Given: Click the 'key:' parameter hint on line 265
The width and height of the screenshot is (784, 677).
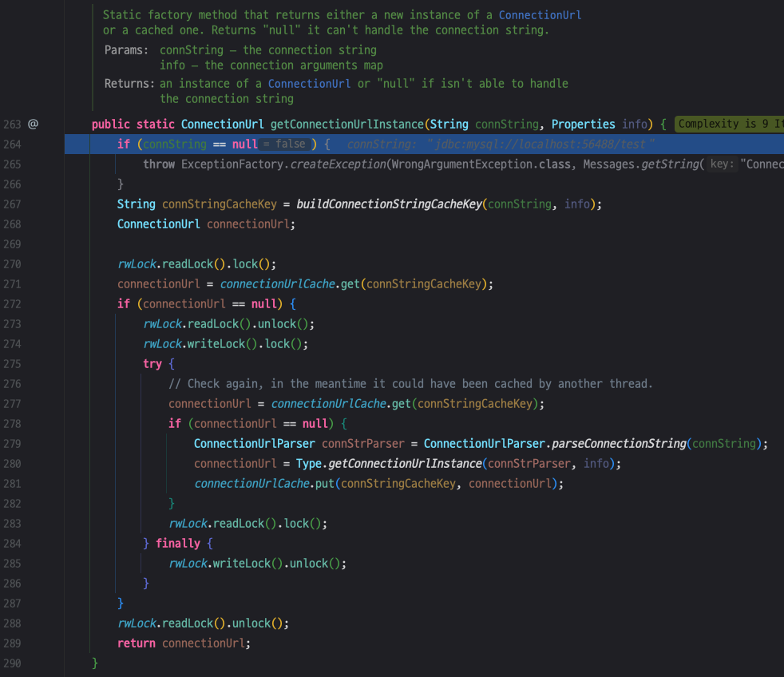Looking at the screenshot, I should point(722,164).
